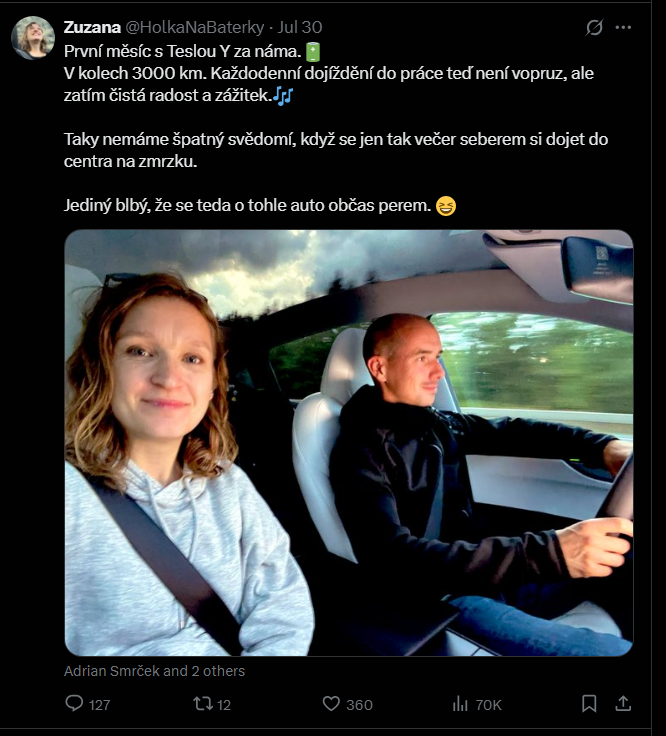Enlarge the car selfie photo
The width and height of the screenshot is (666, 736).
pos(349,443)
